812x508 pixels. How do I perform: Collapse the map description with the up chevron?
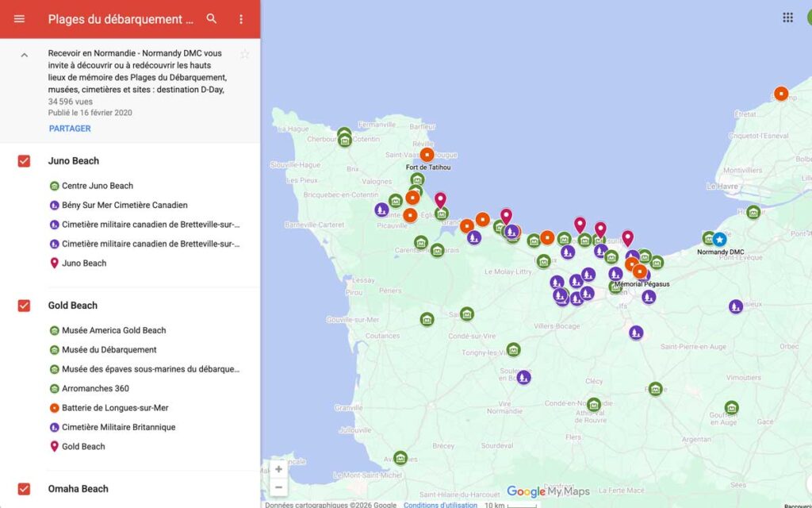coord(25,55)
